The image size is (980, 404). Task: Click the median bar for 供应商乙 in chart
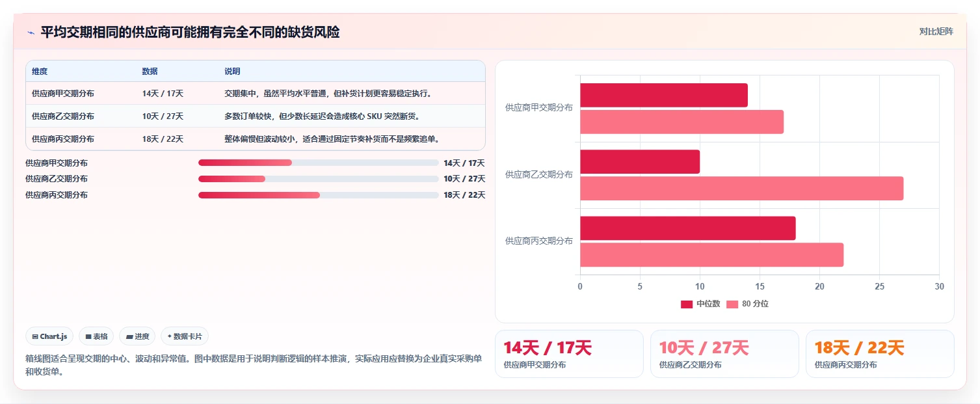coord(640,161)
